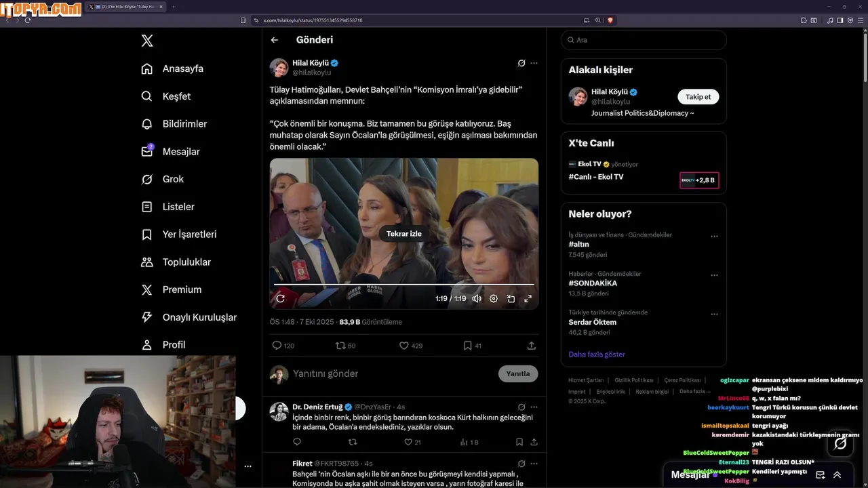
Task: Click the video progress bar
Action: click(404, 285)
